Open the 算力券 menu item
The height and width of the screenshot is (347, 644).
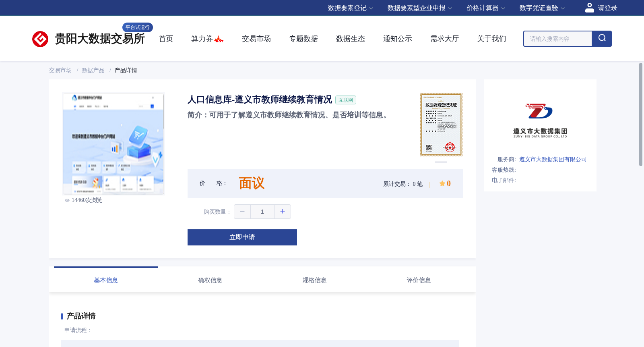click(202, 39)
